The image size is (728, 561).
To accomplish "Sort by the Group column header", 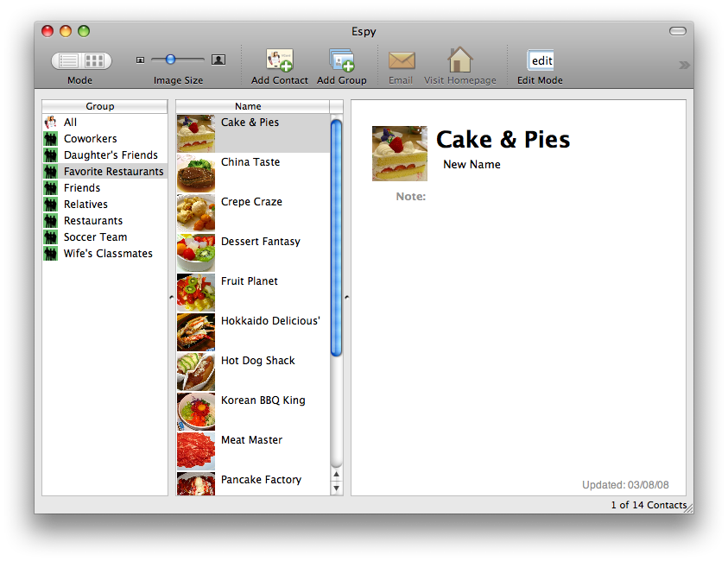I will pos(104,106).
